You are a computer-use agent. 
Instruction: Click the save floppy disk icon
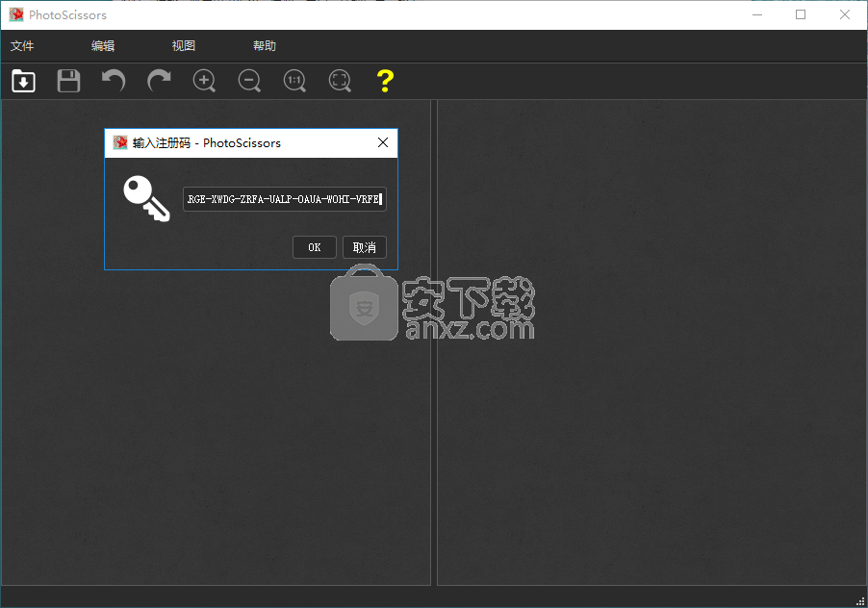(x=68, y=81)
